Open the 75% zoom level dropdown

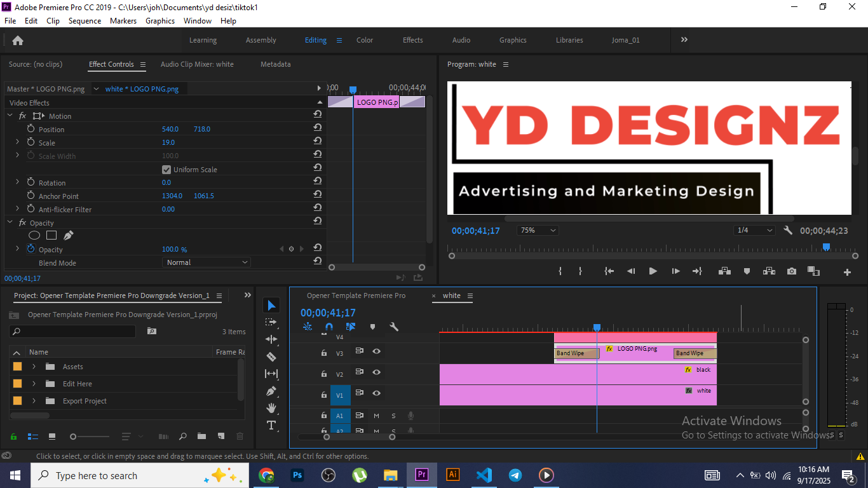coord(537,230)
